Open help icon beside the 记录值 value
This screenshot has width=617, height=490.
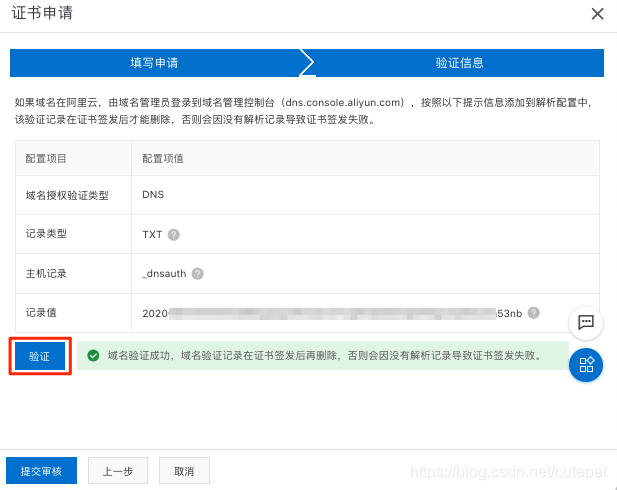pyautogui.click(x=534, y=313)
